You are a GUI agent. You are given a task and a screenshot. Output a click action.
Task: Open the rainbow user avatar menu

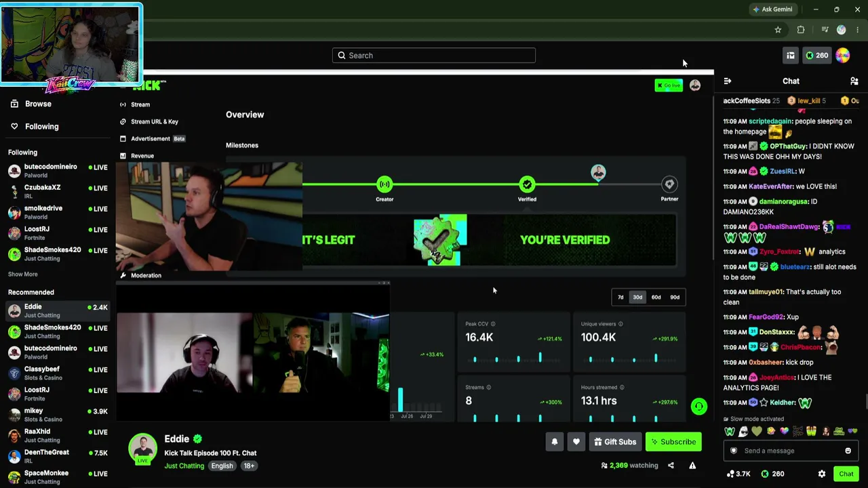pos(843,56)
